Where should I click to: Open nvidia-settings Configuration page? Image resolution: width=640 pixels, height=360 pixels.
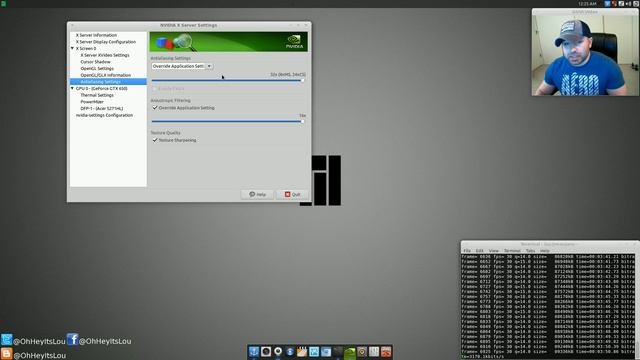point(104,115)
